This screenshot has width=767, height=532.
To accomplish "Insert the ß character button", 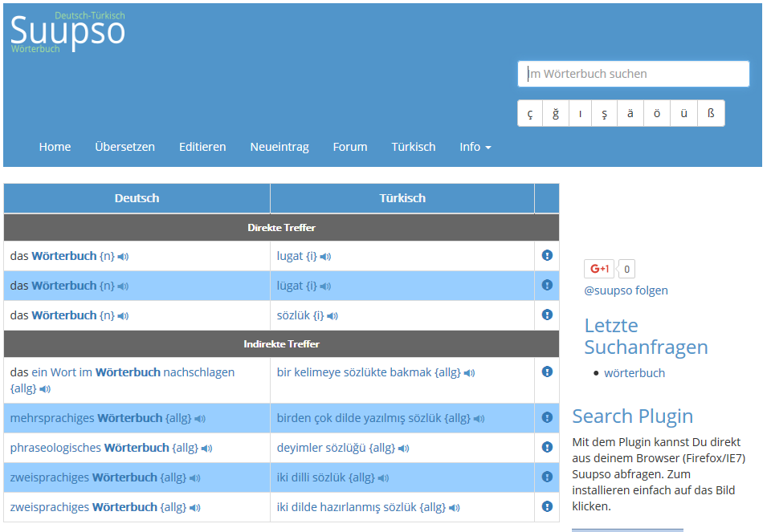I will (711, 114).
